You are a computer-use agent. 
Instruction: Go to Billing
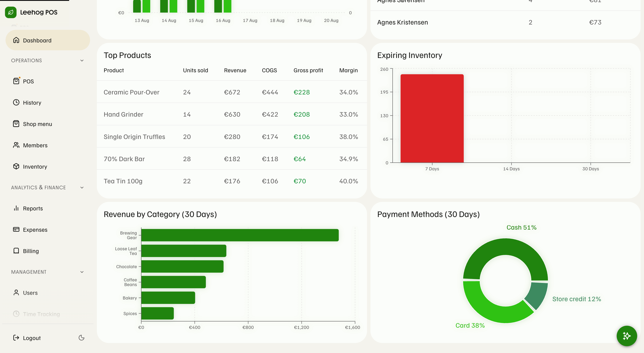pyautogui.click(x=48, y=251)
